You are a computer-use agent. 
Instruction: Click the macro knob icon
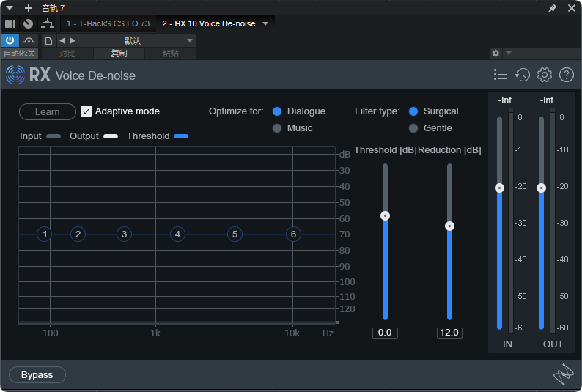28,23
